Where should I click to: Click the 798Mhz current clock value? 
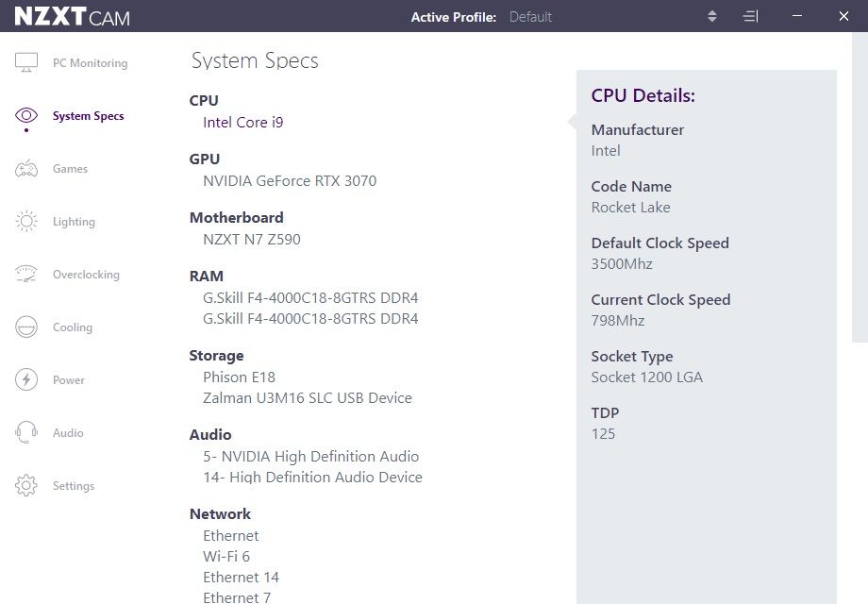pos(618,321)
